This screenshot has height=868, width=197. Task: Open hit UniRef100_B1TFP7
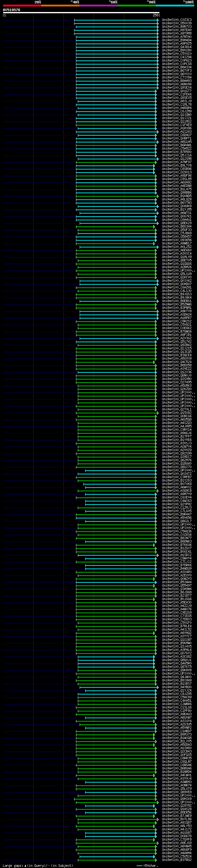click(x=176, y=437)
